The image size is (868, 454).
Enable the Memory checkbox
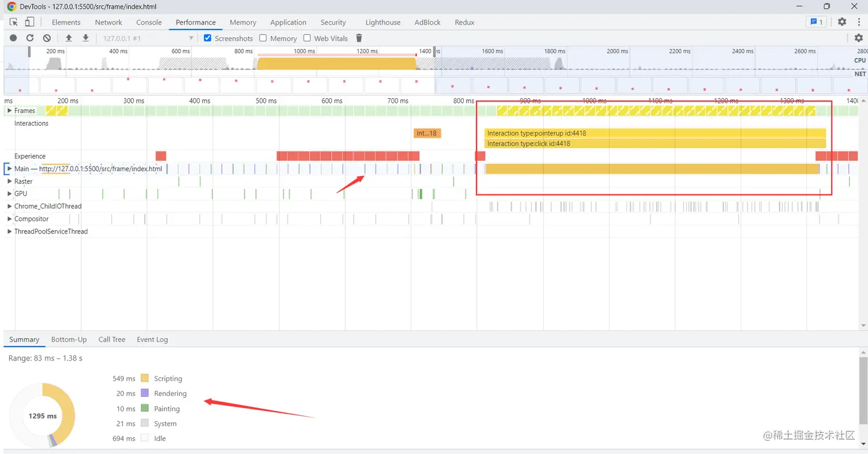click(x=263, y=38)
